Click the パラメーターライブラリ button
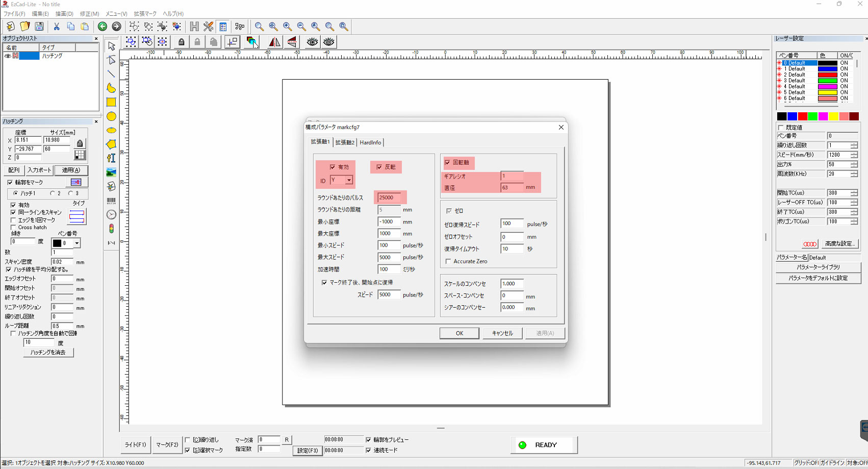 pos(818,267)
